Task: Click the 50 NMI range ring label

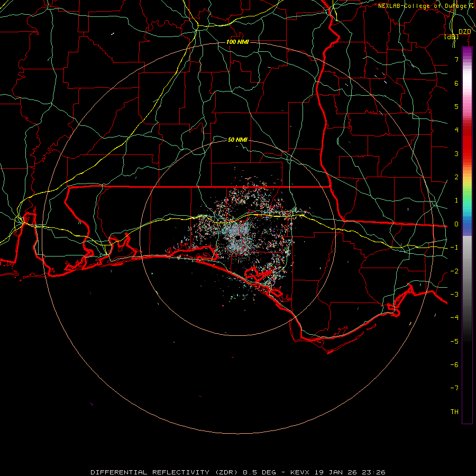Action: [237, 140]
